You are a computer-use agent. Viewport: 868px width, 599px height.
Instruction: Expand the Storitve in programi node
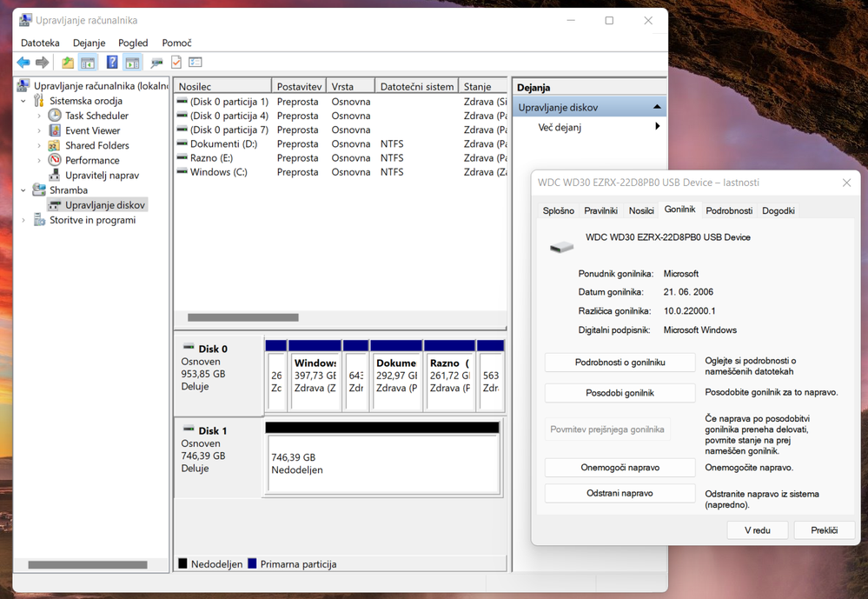[23, 220]
